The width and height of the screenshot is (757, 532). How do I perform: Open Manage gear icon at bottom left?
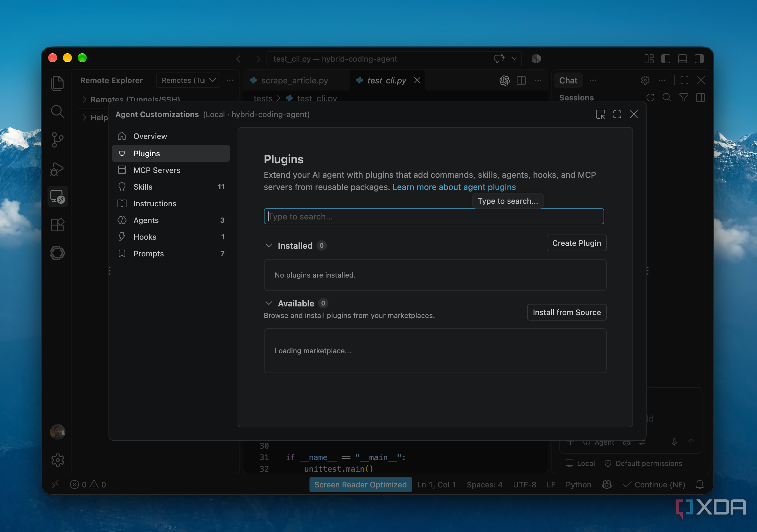point(58,460)
